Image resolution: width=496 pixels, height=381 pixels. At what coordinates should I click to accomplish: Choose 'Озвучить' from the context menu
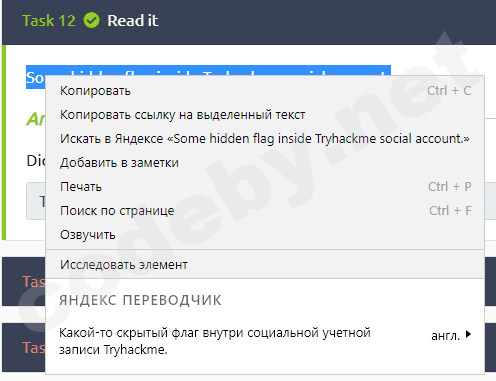point(265,235)
